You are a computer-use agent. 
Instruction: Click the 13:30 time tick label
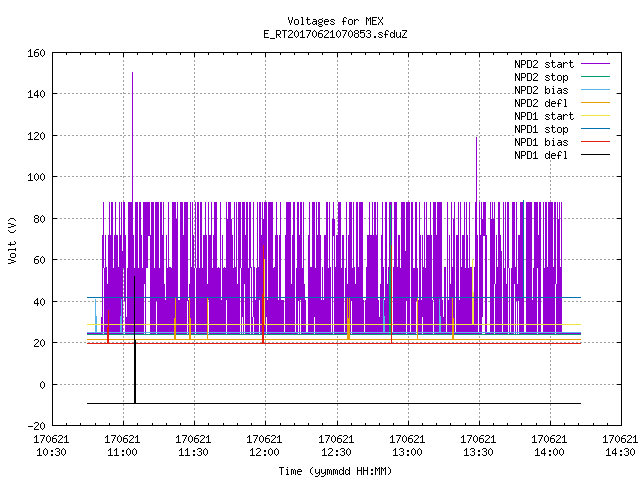(478, 452)
